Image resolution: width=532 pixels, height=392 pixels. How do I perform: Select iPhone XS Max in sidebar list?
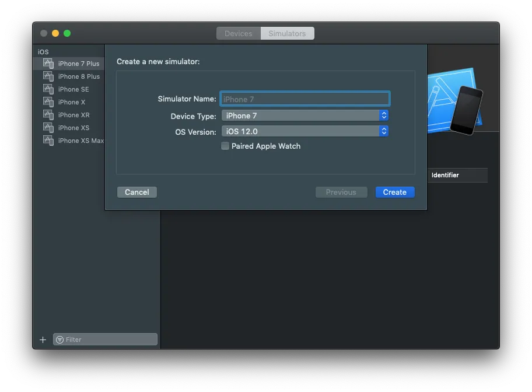pos(69,141)
